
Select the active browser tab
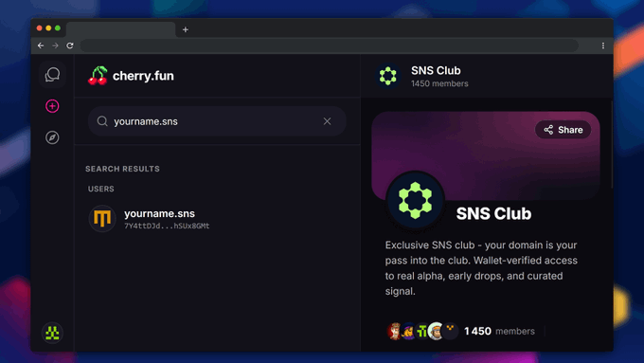pos(121,29)
